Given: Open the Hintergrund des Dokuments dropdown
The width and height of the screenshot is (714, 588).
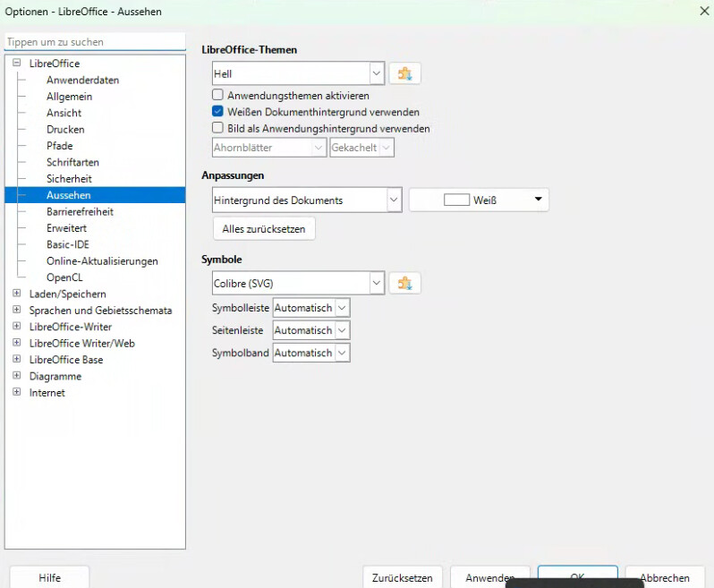Looking at the screenshot, I should pyautogui.click(x=307, y=200).
